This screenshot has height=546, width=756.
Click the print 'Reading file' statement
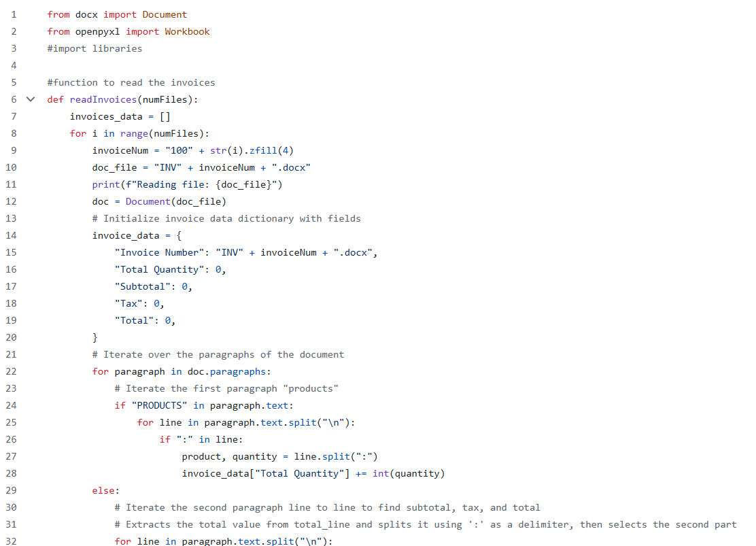187,184
